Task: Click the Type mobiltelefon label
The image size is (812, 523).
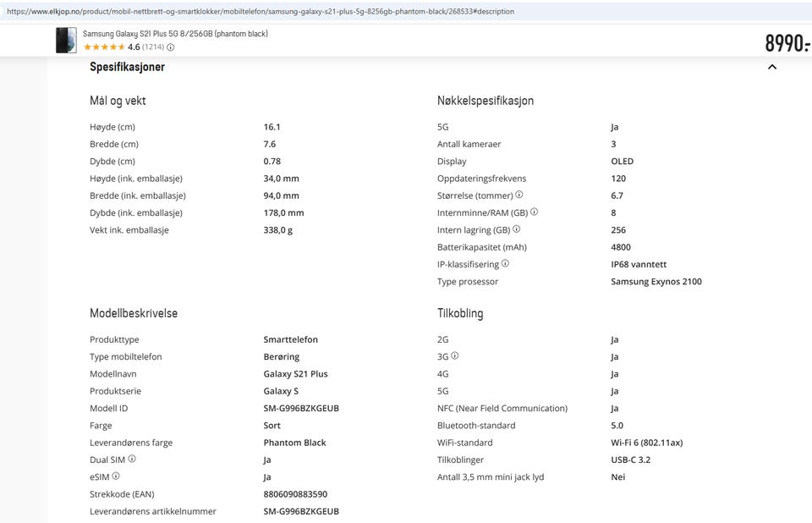Action: point(126,356)
